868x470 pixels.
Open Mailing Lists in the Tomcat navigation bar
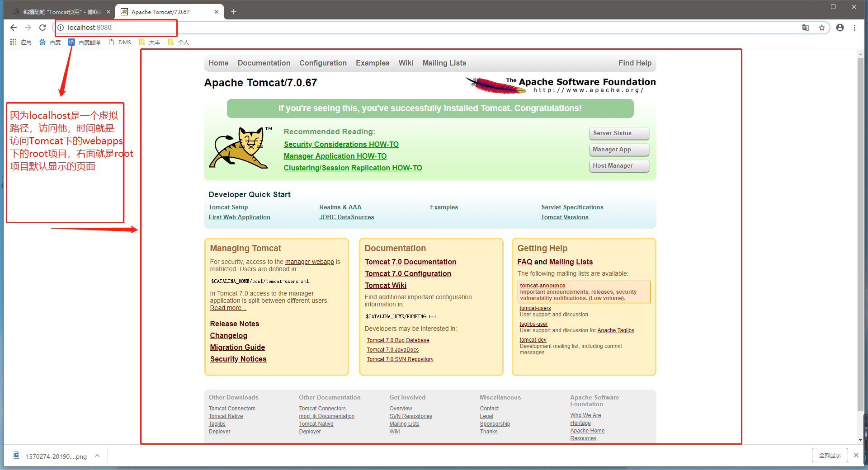click(x=444, y=63)
